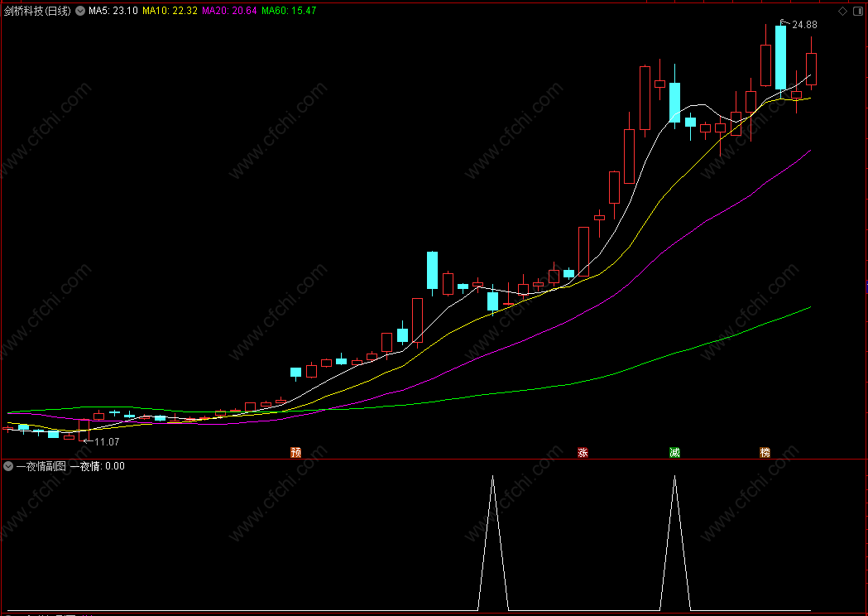The image size is (868, 616).
Task: Click the 预 event marker
Action: coord(296,453)
